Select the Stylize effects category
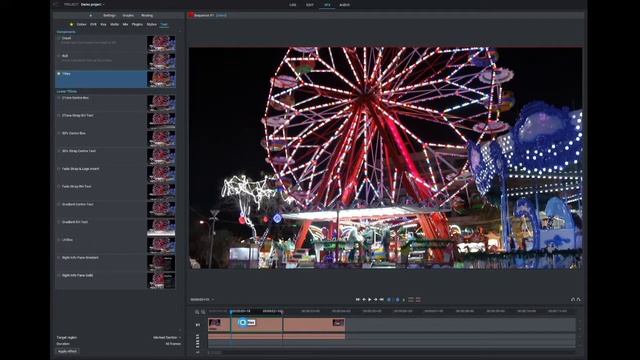Image resolution: width=640 pixels, height=360 pixels. point(152,24)
